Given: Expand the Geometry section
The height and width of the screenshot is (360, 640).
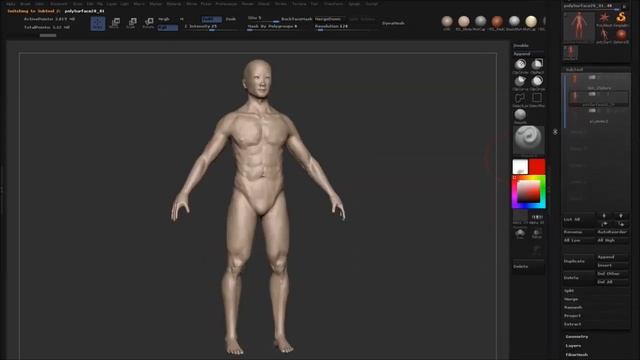Looking at the screenshot, I should click(577, 337).
